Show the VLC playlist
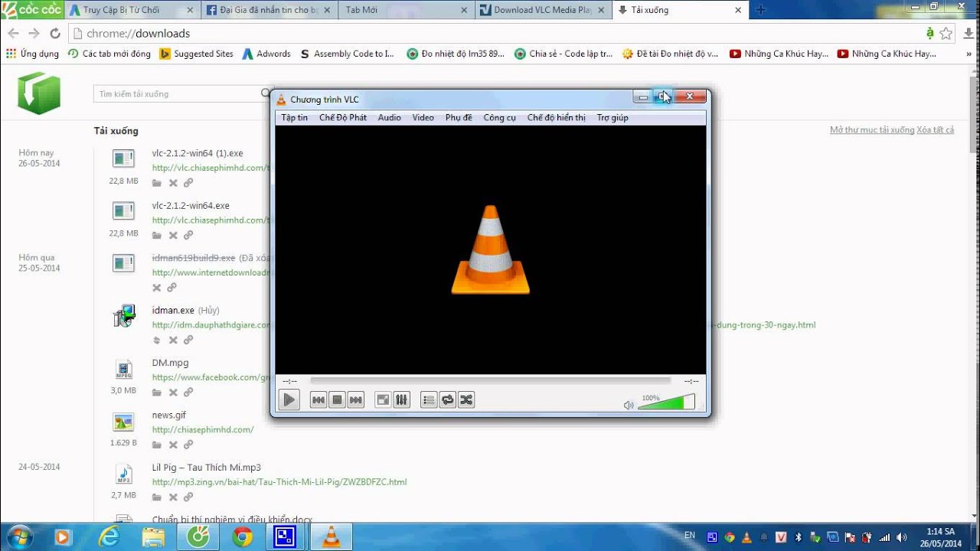Viewport: 980px width, 551px height. pyautogui.click(x=429, y=399)
